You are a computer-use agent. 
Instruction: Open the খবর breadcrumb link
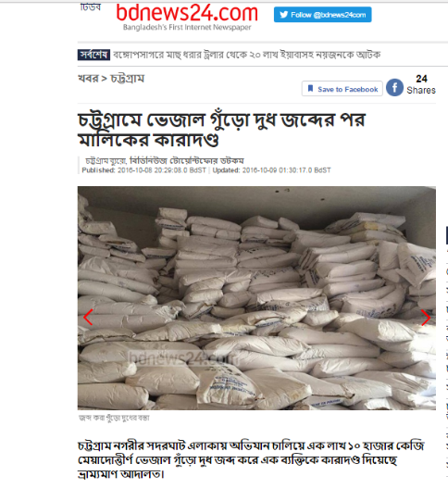pyautogui.click(x=88, y=79)
